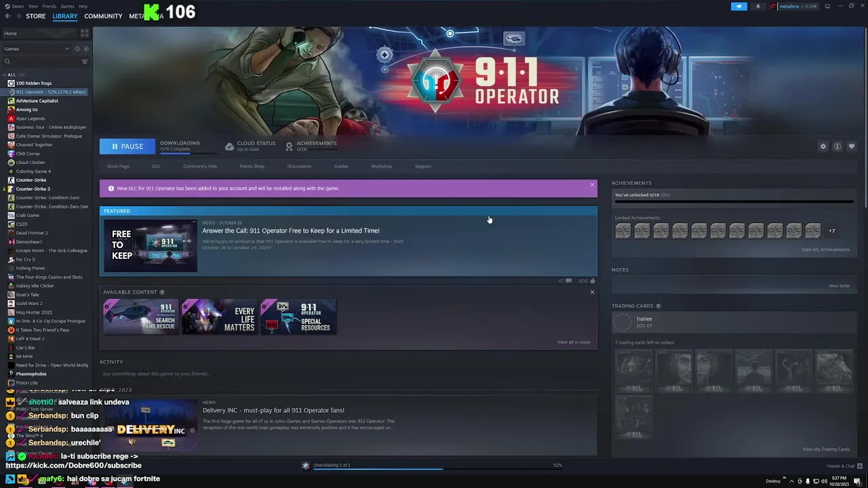This screenshot has height=488, width=868.
Task: Show help for Trading Cards
Action: click(658, 306)
